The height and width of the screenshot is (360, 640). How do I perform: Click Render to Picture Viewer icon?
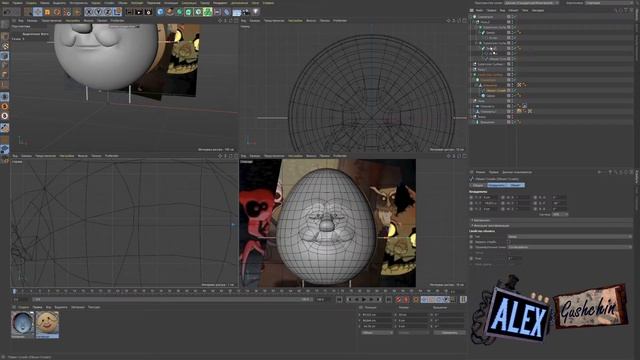(139, 12)
